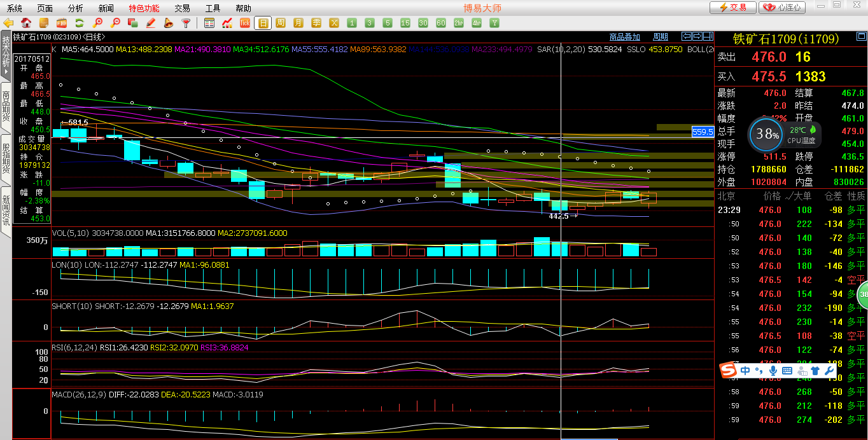Viewport: 868px width, 440px height.
Task: Select the red pencil drawing tool
Action: [151, 23]
